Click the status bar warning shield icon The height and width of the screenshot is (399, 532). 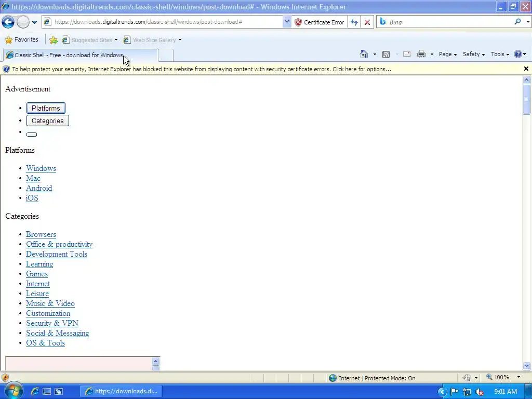[5, 378]
